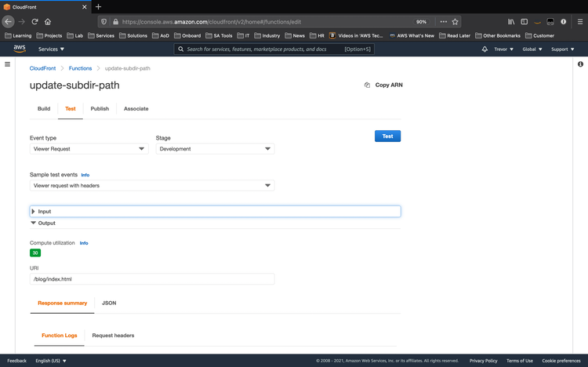Screen dimensions: 588x367
Task: Click the 90% zoom level indicator
Action: point(421,22)
